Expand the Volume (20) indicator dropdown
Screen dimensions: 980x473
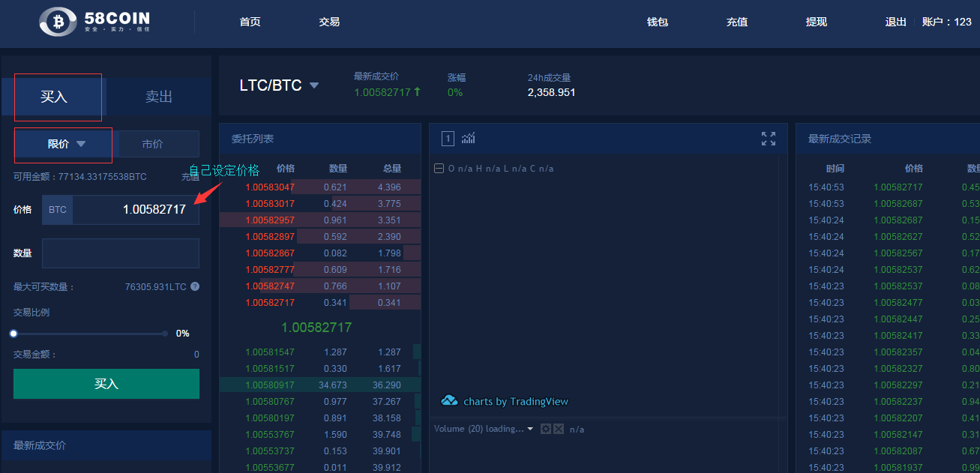click(530, 429)
